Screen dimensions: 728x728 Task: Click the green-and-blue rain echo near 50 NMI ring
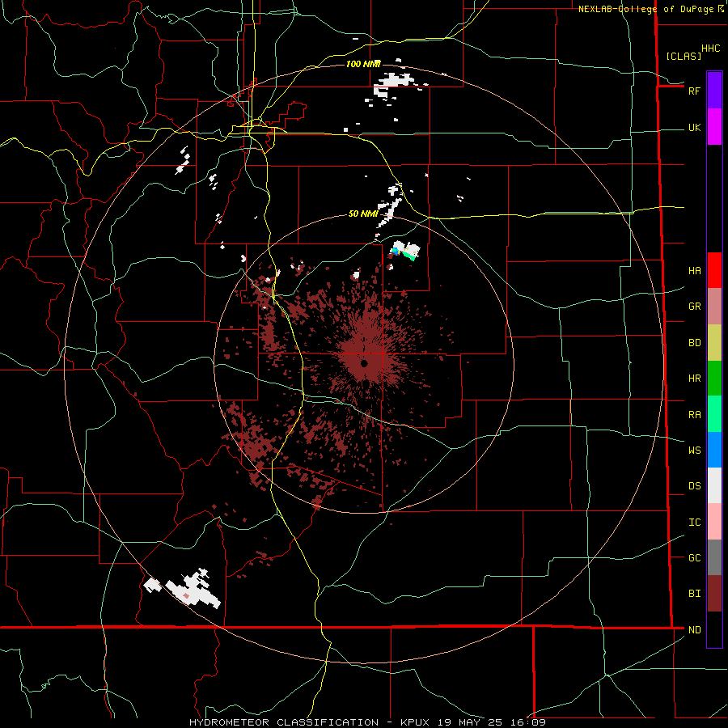click(x=406, y=252)
